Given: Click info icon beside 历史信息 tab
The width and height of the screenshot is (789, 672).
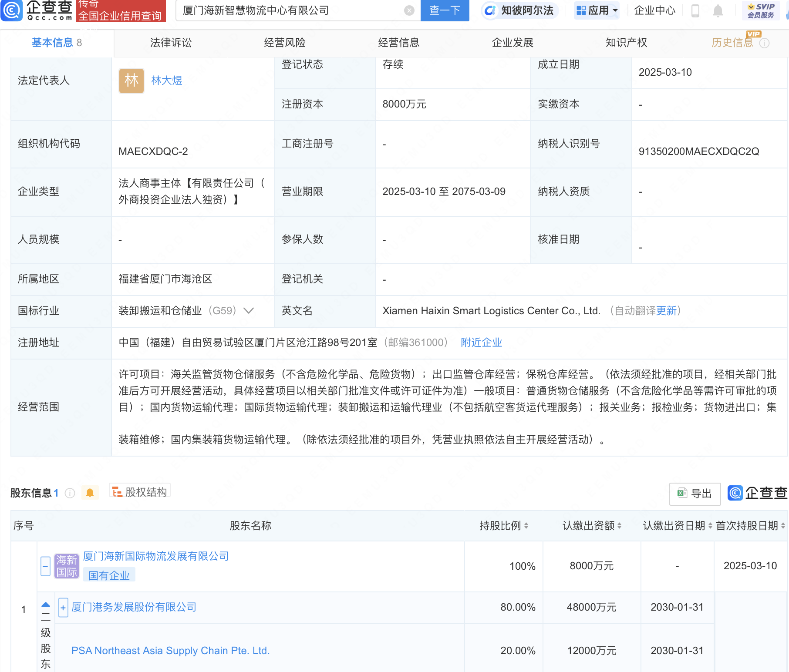Looking at the screenshot, I should [765, 43].
